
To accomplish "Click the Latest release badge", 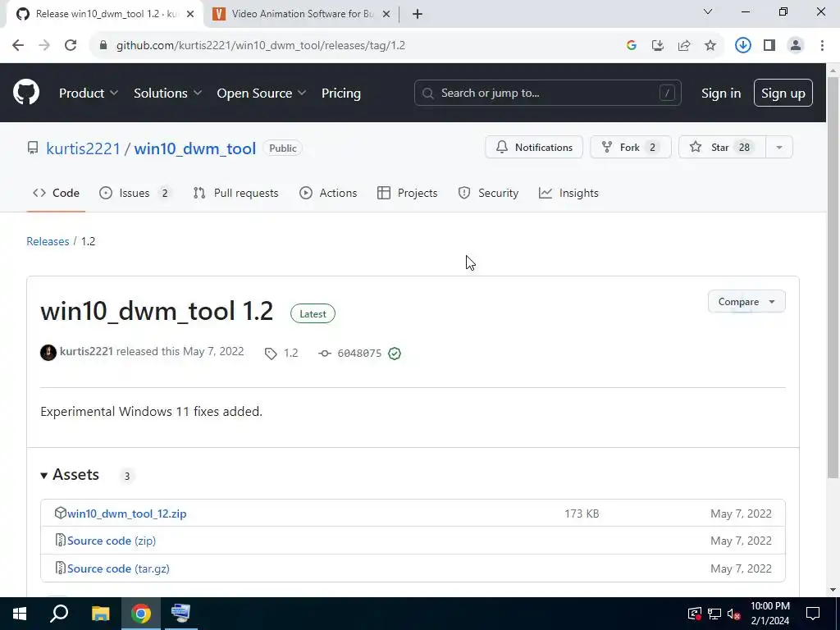I will click(x=313, y=314).
